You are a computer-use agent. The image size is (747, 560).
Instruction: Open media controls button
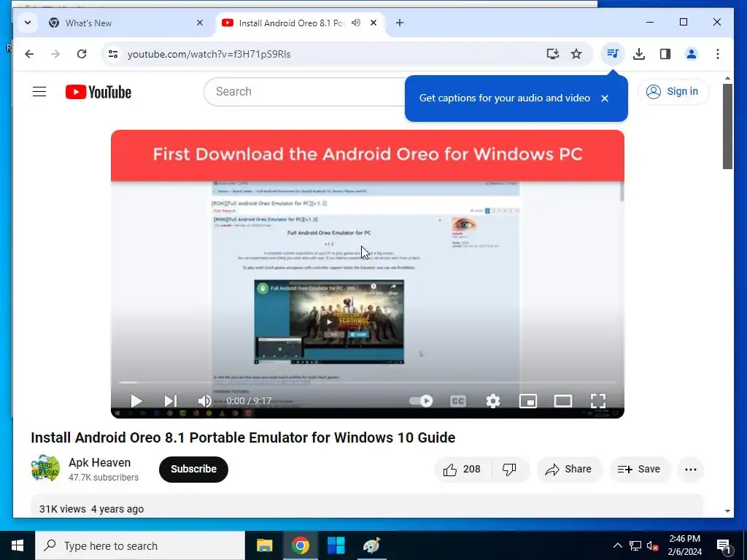click(x=613, y=54)
